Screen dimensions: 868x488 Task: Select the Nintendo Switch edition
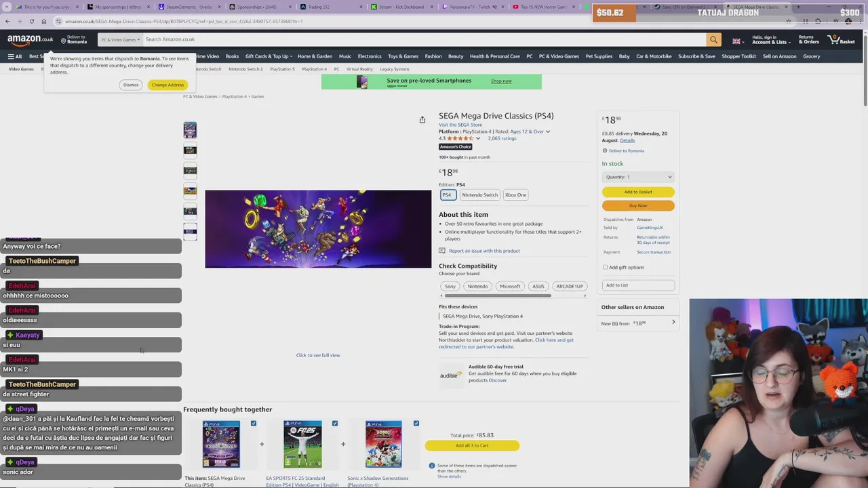479,195
